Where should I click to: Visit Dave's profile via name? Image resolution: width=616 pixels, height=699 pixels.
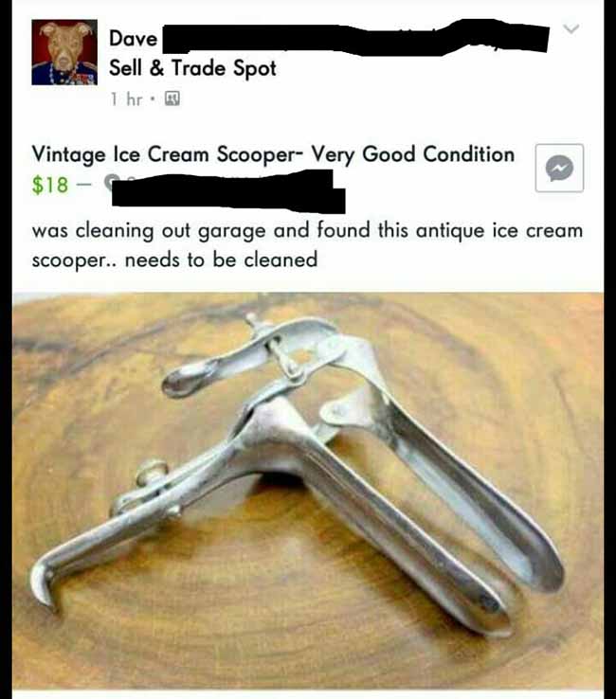(x=134, y=38)
